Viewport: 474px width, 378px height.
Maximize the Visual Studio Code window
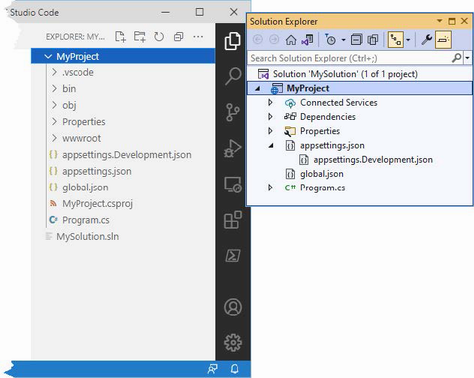click(199, 12)
